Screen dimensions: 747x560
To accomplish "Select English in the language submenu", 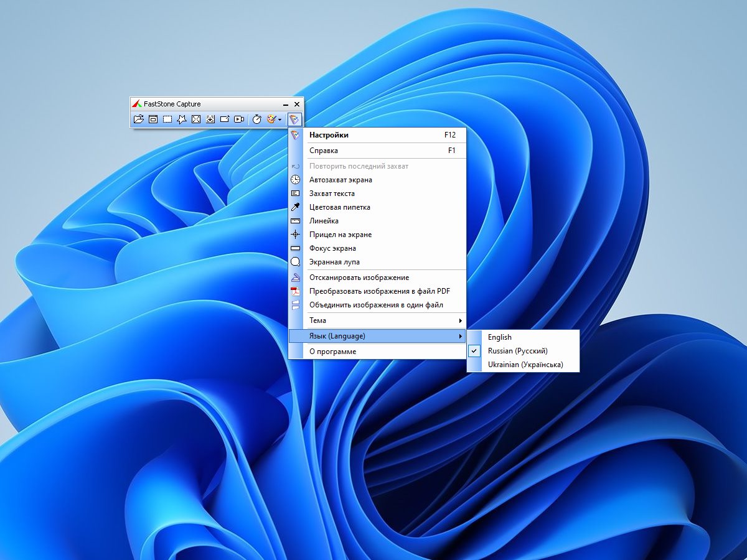I will tap(500, 337).
